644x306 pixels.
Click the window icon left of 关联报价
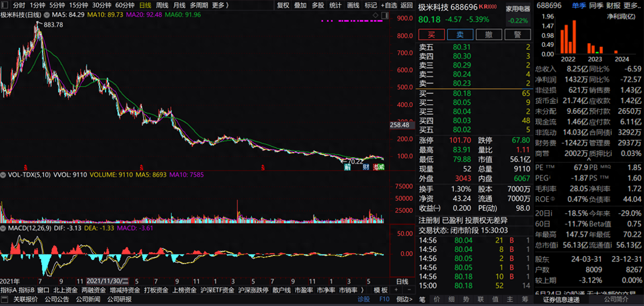[x=5, y=299]
